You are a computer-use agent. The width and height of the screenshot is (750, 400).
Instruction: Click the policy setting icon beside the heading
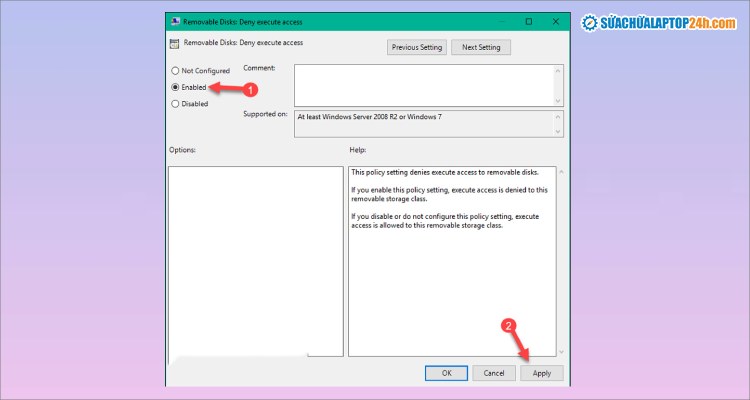174,43
